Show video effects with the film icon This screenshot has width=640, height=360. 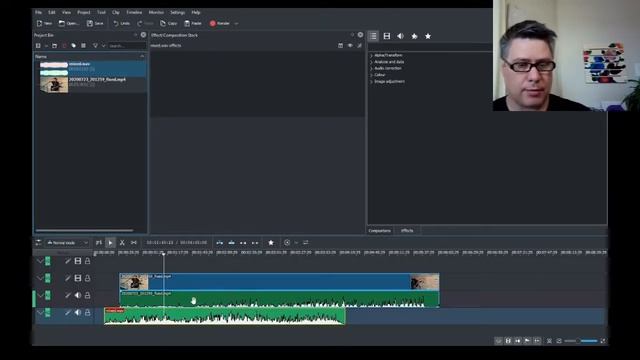tap(387, 36)
